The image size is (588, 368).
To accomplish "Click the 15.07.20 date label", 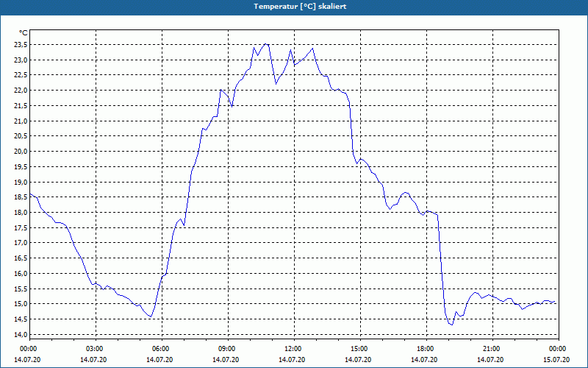I will (556, 360).
